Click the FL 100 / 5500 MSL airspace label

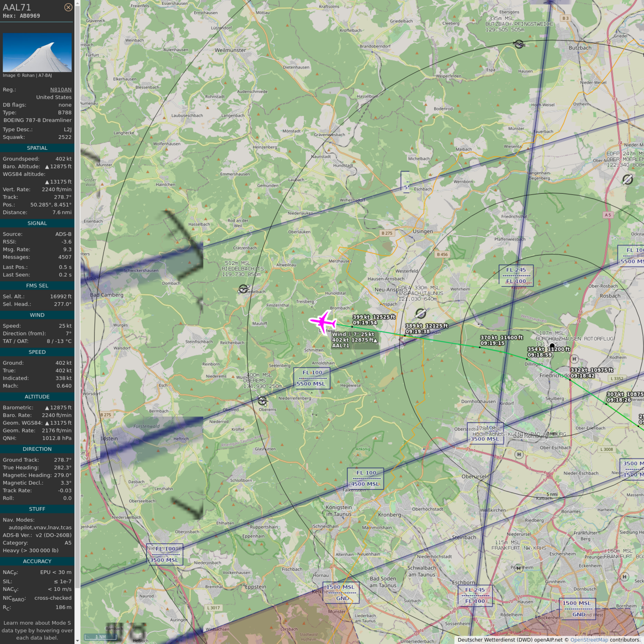pos(312,378)
